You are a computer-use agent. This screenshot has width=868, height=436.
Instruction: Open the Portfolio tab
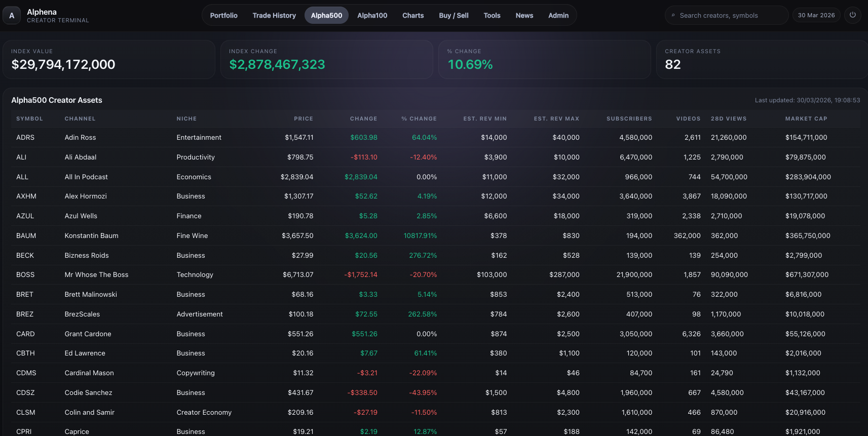(224, 15)
